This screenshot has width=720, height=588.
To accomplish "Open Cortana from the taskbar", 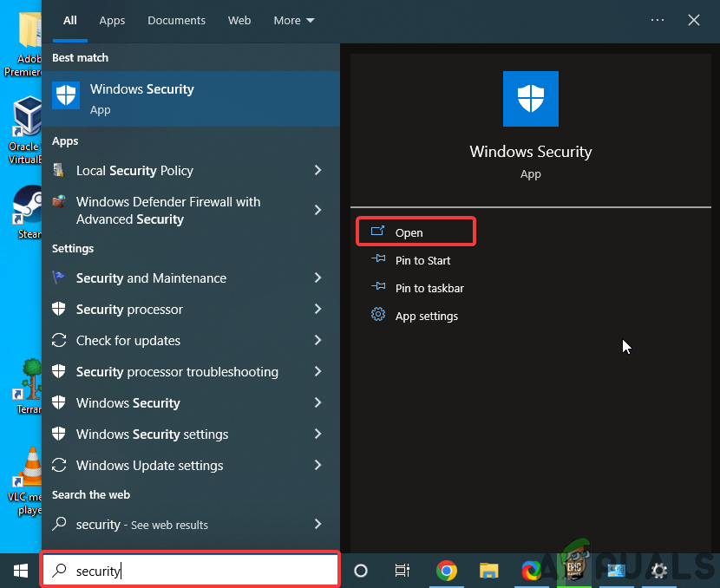I will click(360, 571).
